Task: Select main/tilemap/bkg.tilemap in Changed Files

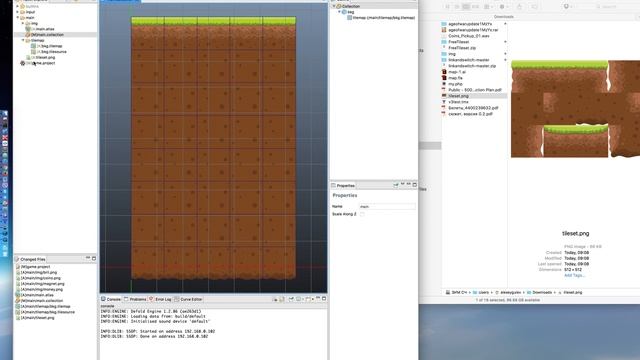Action: [x=43, y=306]
